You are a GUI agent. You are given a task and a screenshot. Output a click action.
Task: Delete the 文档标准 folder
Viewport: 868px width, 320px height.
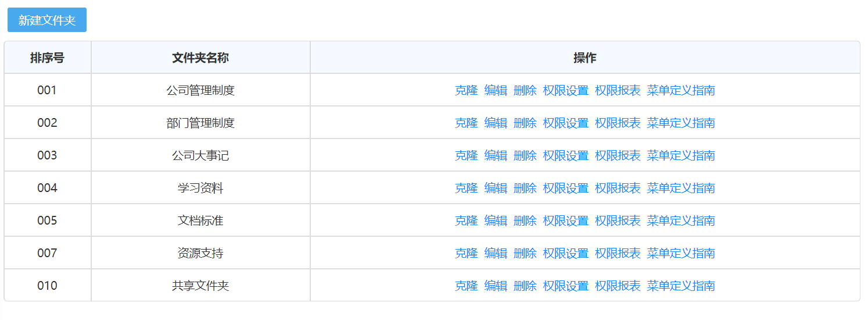pyautogui.click(x=525, y=221)
